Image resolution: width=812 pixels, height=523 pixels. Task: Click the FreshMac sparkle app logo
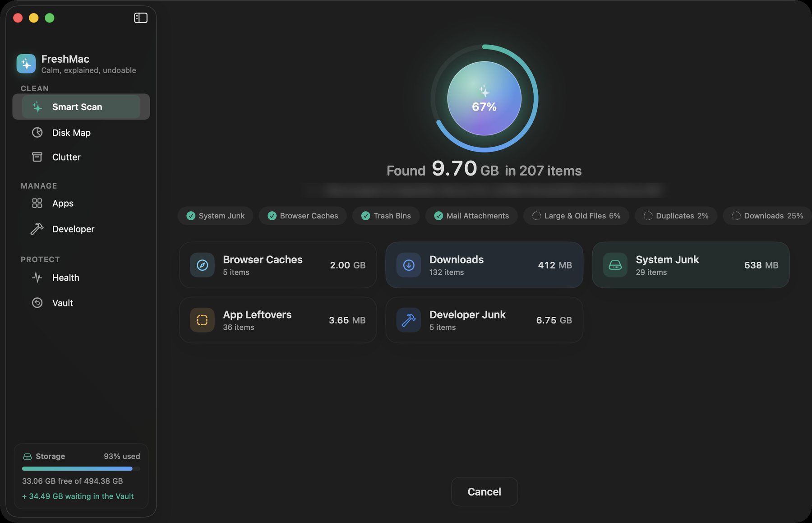pyautogui.click(x=26, y=64)
